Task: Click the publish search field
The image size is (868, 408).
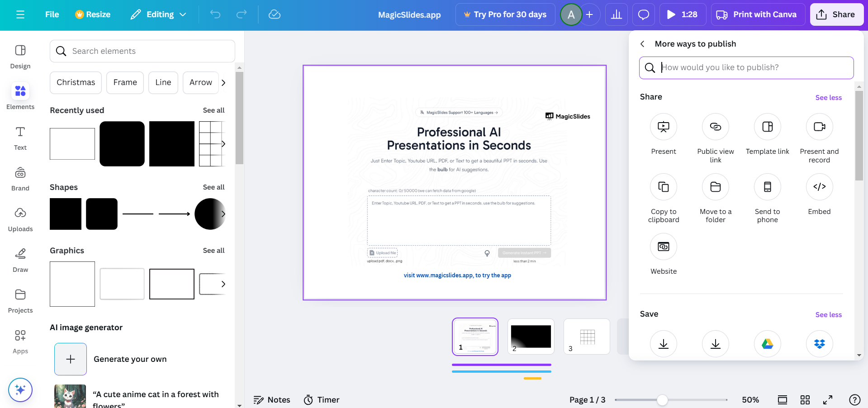Action: (746, 68)
